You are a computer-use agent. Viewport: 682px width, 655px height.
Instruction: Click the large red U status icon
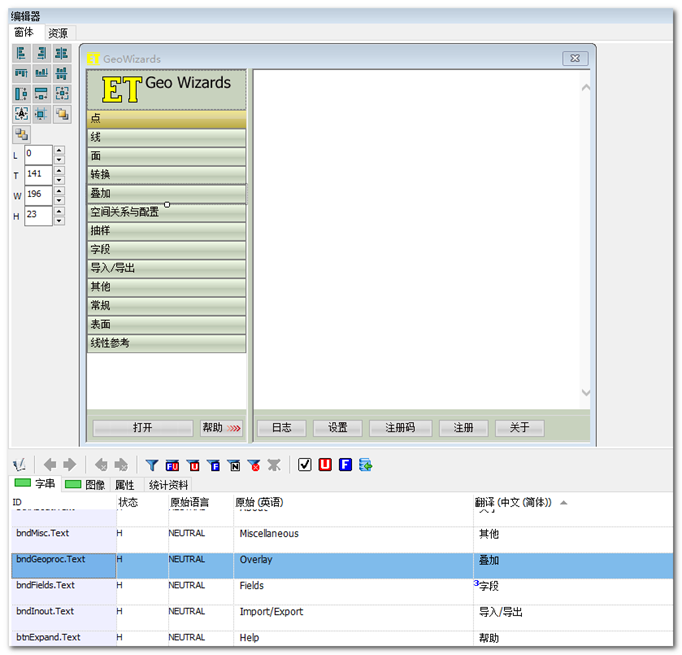[325, 465]
